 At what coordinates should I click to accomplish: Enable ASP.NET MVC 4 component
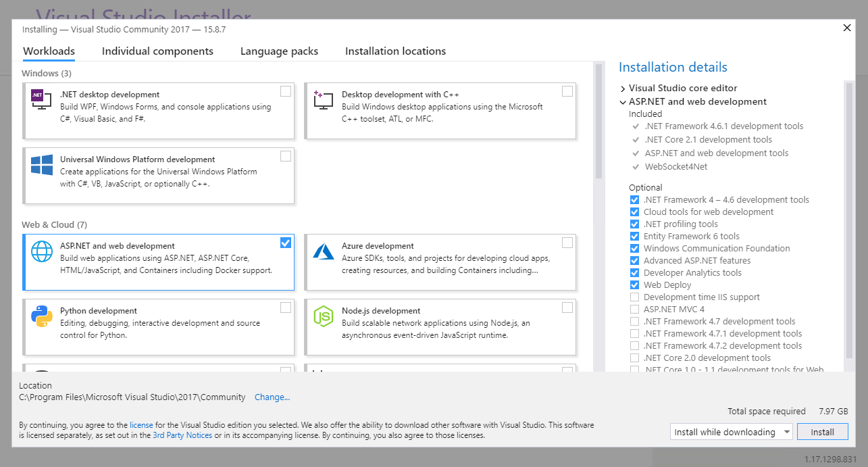634,310
